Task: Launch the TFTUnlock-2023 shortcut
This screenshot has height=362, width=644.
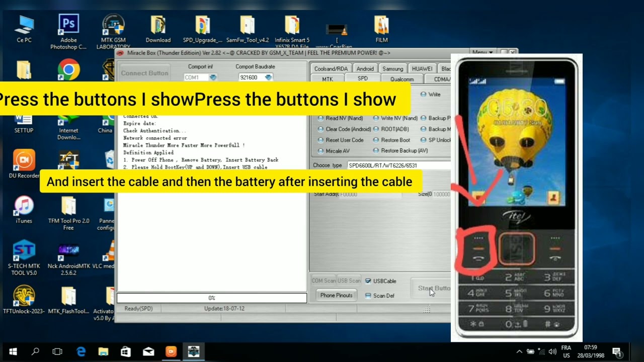Action: click(x=24, y=300)
